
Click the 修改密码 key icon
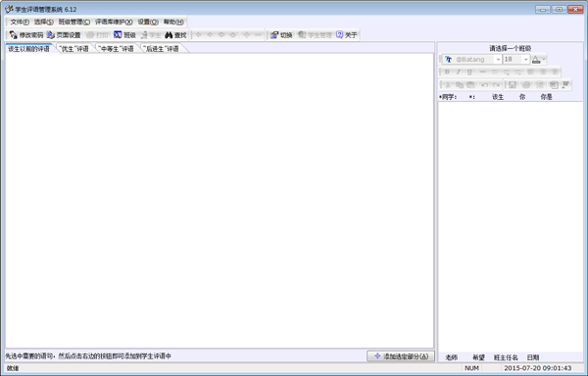(x=13, y=35)
